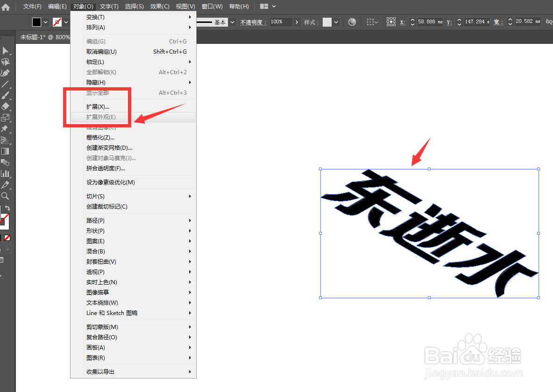The height and width of the screenshot is (392, 553).
Task: Open the 图像描摹 submenu
Action: 133,292
